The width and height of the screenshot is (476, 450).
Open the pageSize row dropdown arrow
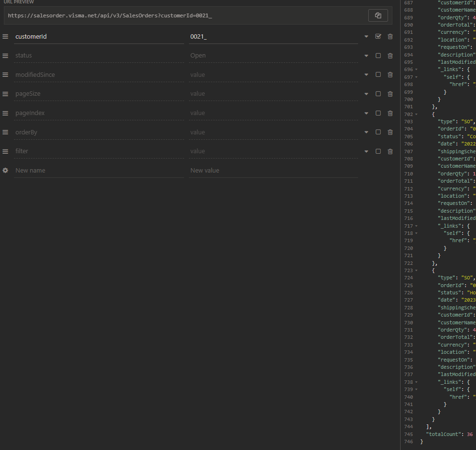tap(366, 94)
